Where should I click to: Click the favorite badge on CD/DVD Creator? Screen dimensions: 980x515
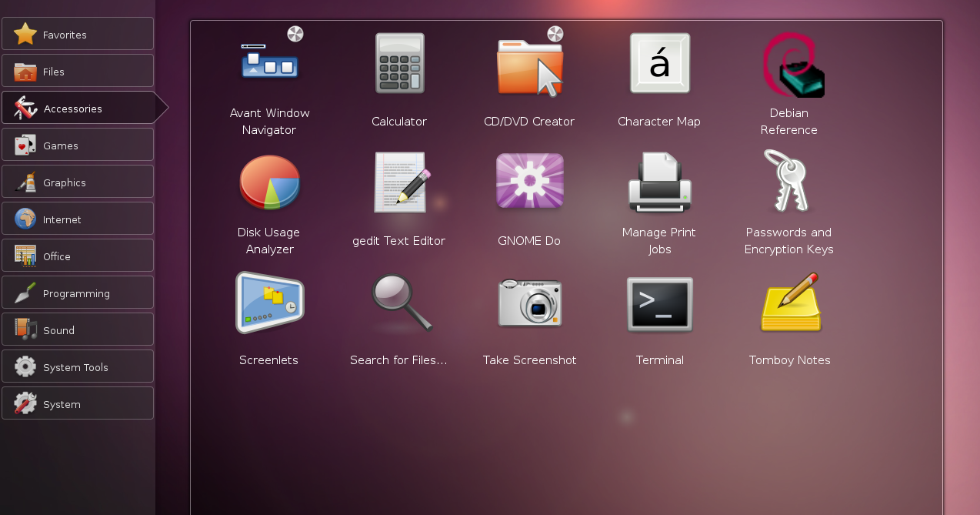click(x=555, y=33)
